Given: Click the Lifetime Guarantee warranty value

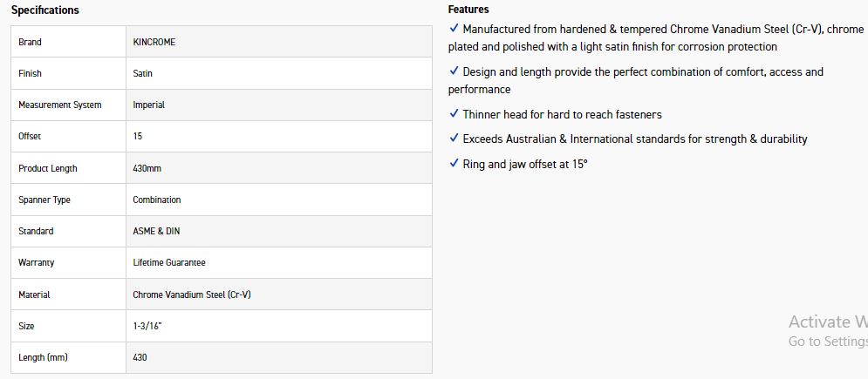Looking at the screenshot, I should [169, 262].
